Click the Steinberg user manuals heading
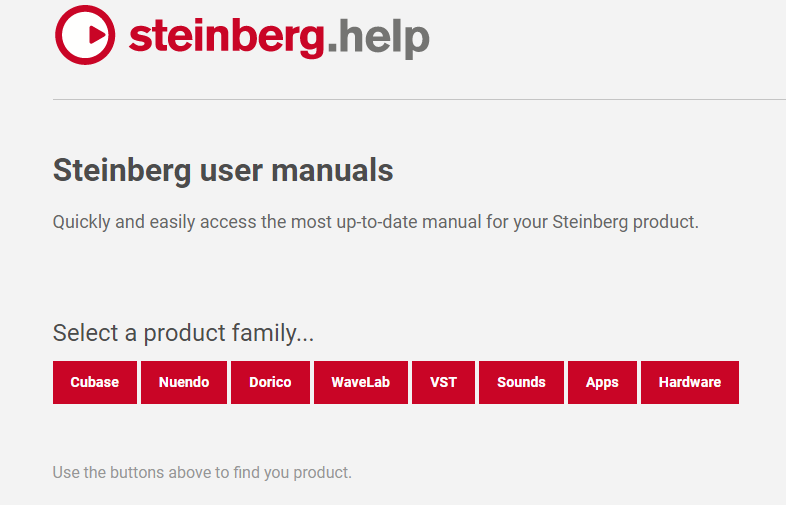The height and width of the screenshot is (505, 786). 223,171
